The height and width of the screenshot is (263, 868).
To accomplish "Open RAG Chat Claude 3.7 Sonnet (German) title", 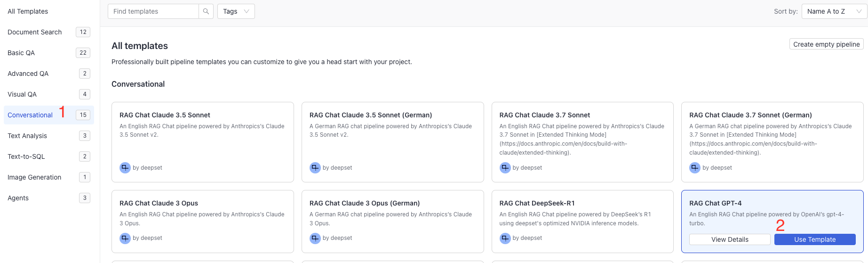I will tap(751, 115).
